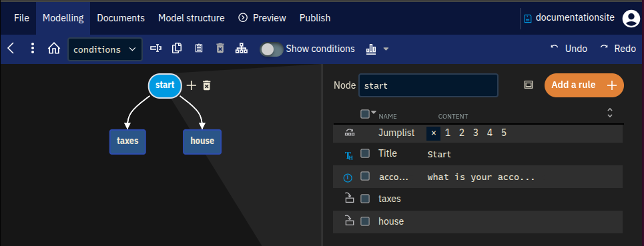Click the documentationsite file label

[x=575, y=17]
